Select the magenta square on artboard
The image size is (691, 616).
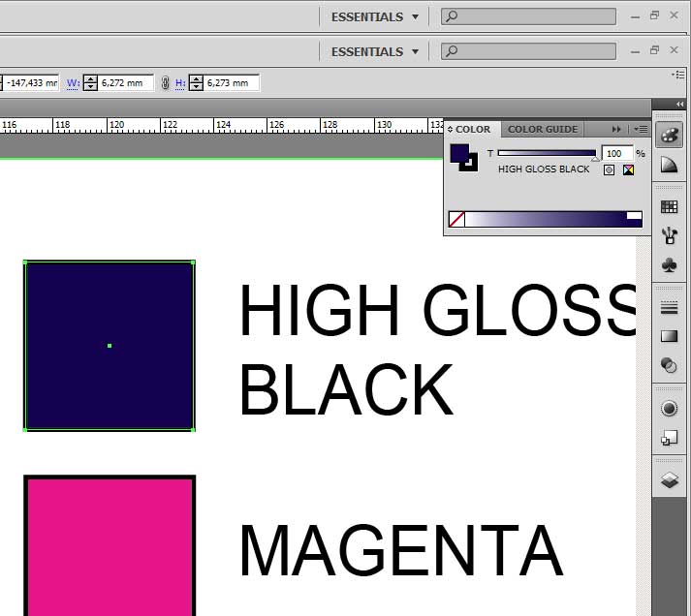tap(110, 546)
